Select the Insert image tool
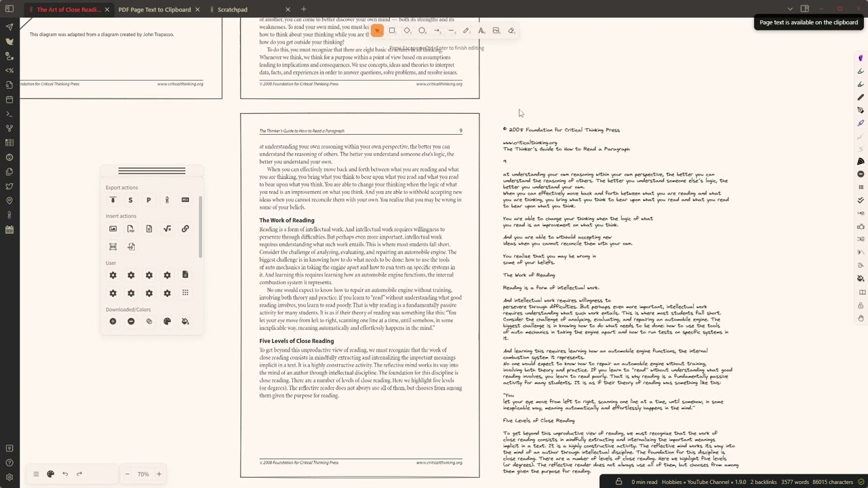 [496, 30]
